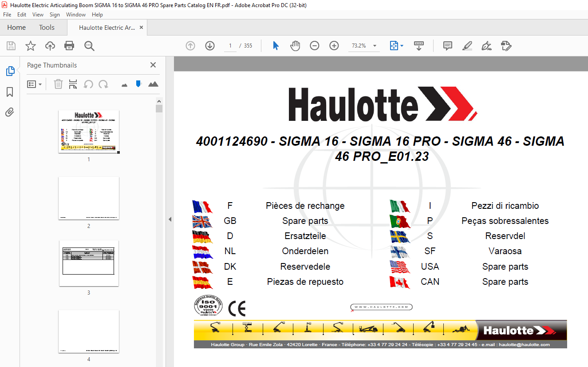The image size is (588, 367).
Task: Open the File menu
Action: click(7, 15)
